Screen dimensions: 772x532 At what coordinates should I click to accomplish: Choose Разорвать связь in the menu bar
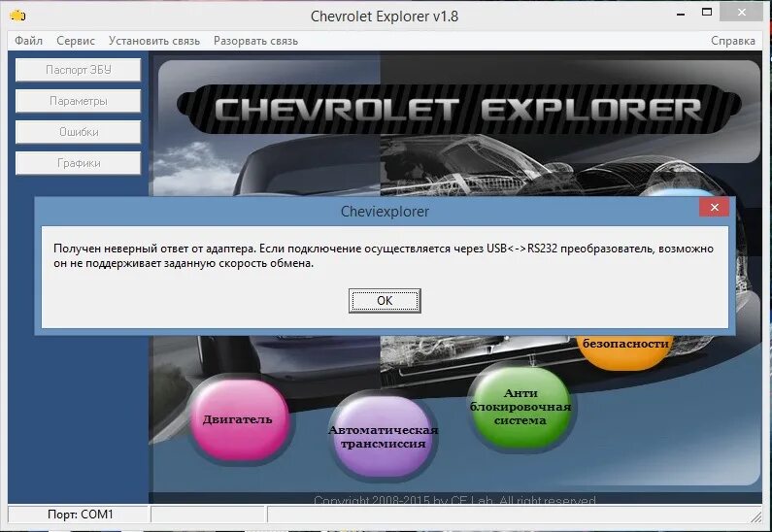tap(255, 41)
